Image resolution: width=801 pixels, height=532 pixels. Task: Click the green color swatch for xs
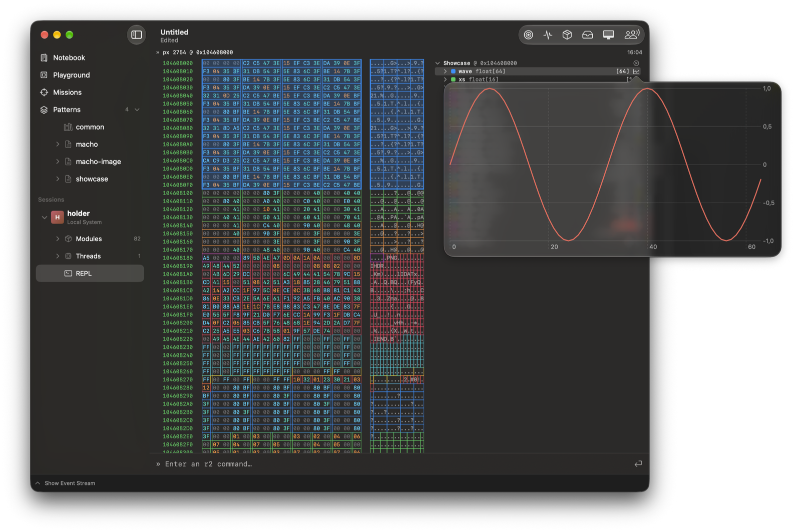[453, 79]
